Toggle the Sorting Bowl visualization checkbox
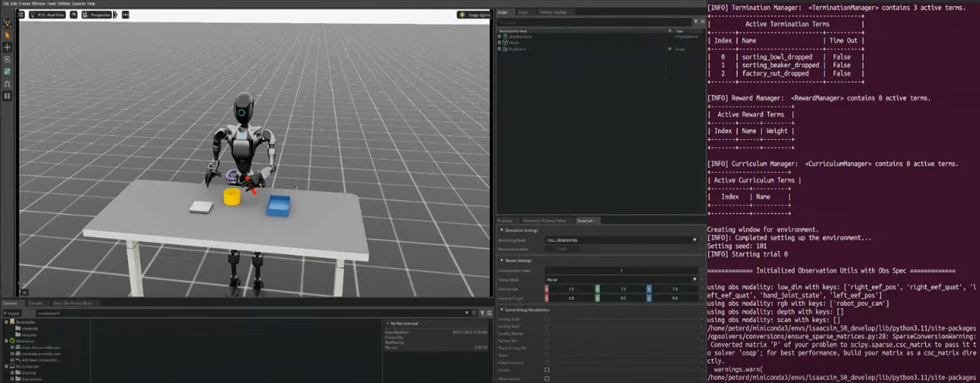 click(547, 326)
